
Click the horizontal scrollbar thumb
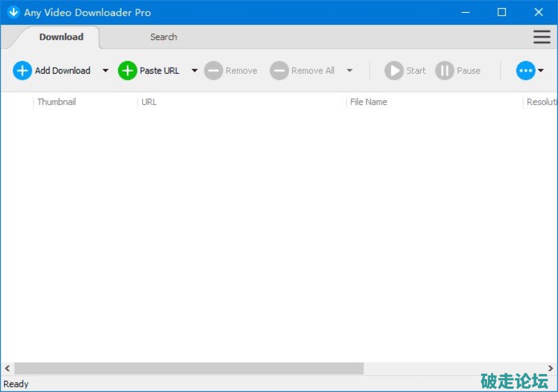[x=189, y=369]
